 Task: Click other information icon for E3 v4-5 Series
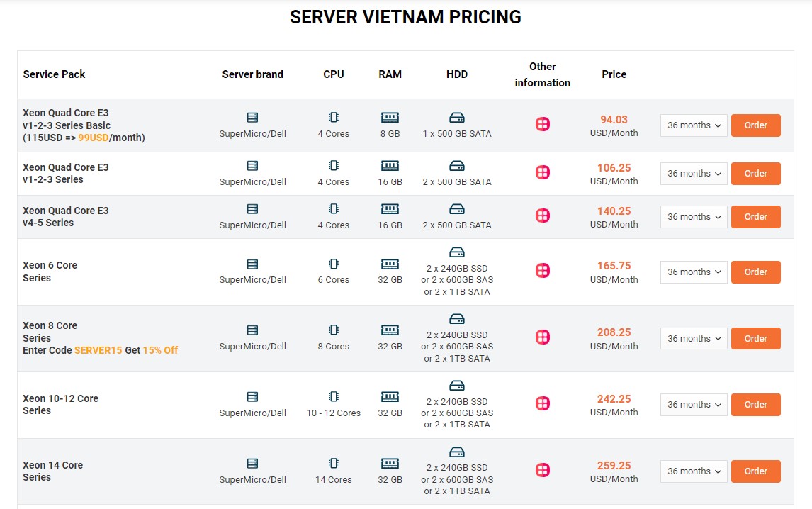[543, 215]
